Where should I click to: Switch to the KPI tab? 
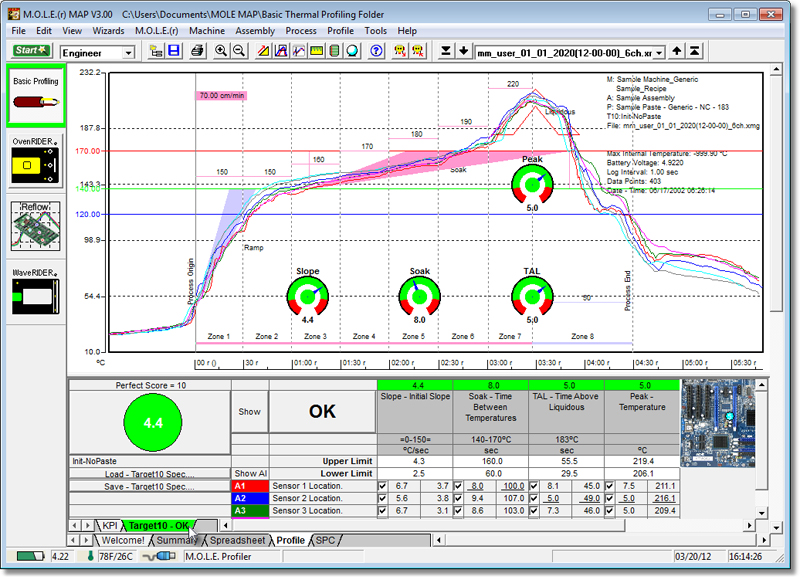[x=110, y=525]
